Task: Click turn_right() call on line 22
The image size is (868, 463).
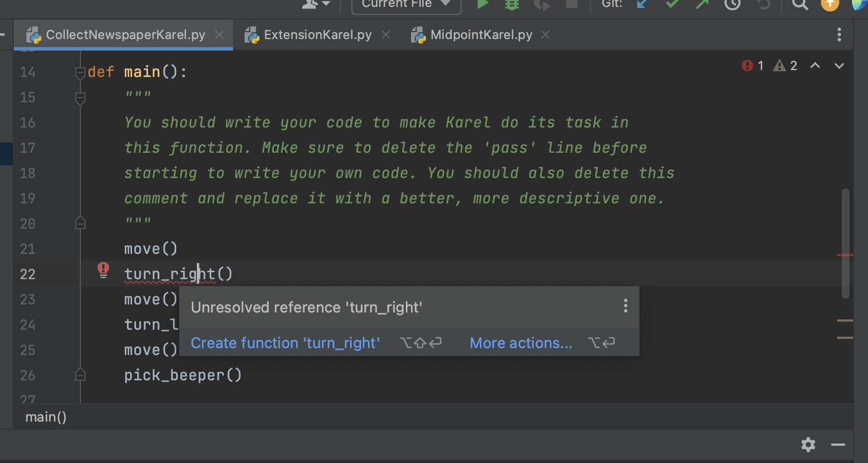Action: [179, 274]
